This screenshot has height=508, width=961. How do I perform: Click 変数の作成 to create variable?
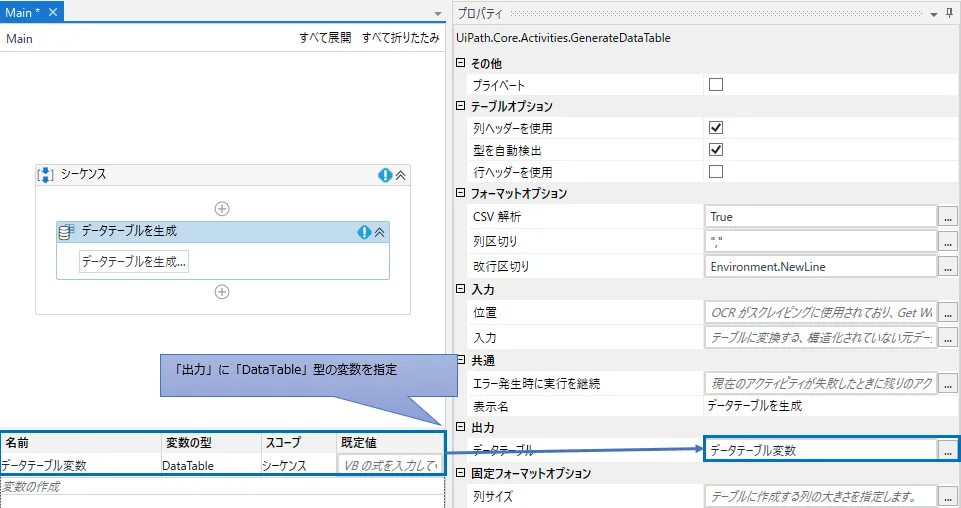click(31, 487)
